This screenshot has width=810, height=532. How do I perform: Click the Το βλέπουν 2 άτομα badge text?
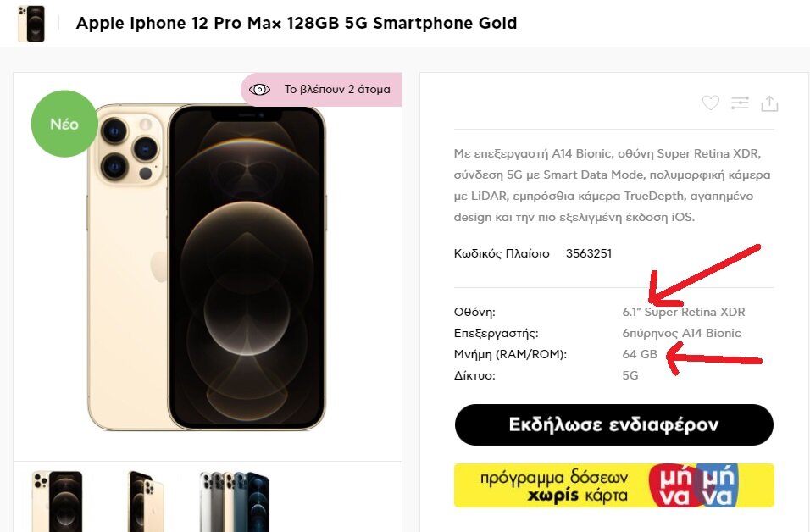click(x=337, y=89)
